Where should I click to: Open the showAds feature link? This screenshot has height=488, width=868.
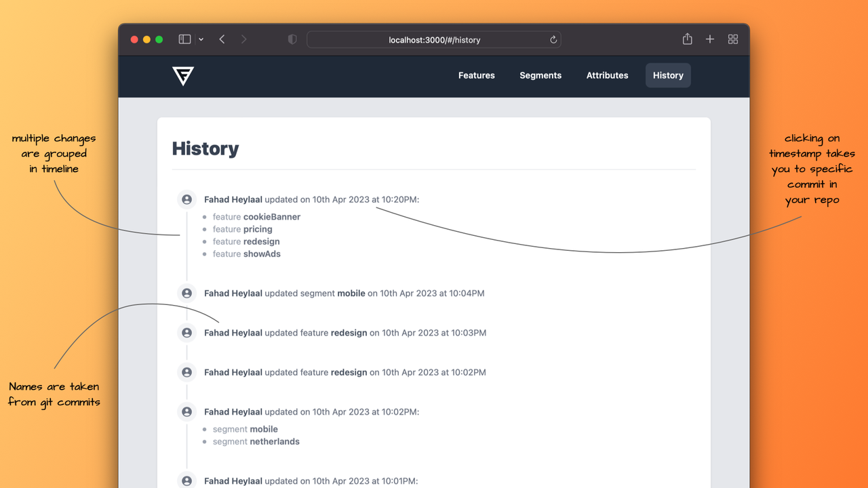[x=262, y=253]
